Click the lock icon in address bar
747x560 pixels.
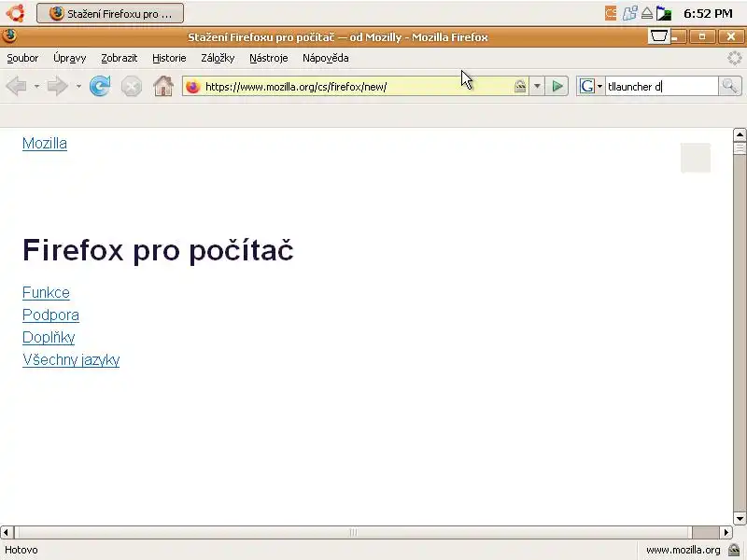click(x=520, y=86)
